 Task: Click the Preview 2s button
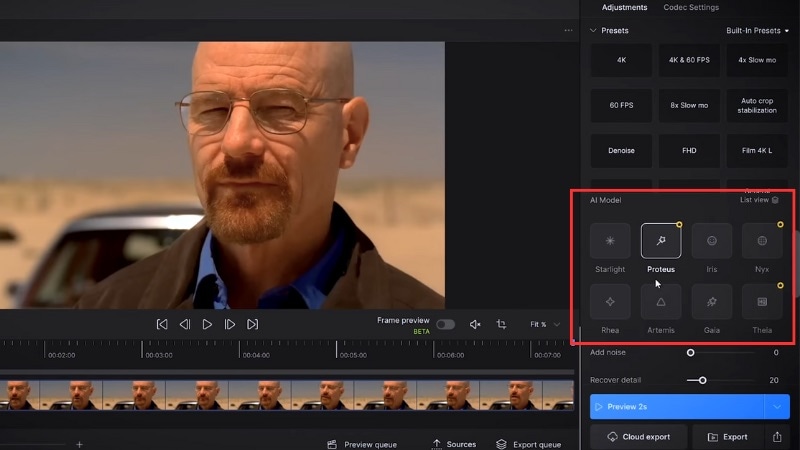[x=677, y=407]
